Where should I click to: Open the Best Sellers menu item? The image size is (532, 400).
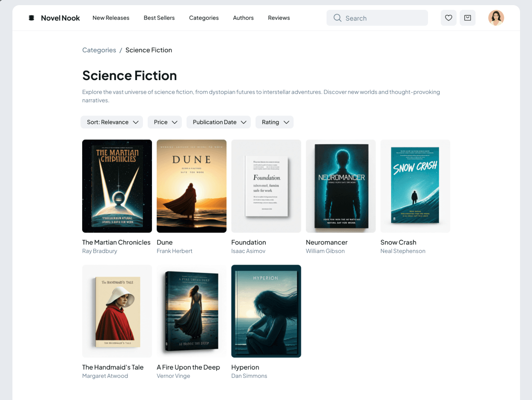(159, 18)
